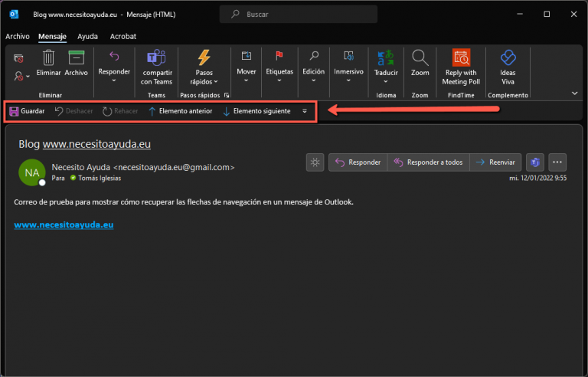588x377 pixels.
Task: Open the Ideas Viva add-in icon
Action: [x=508, y=57]
